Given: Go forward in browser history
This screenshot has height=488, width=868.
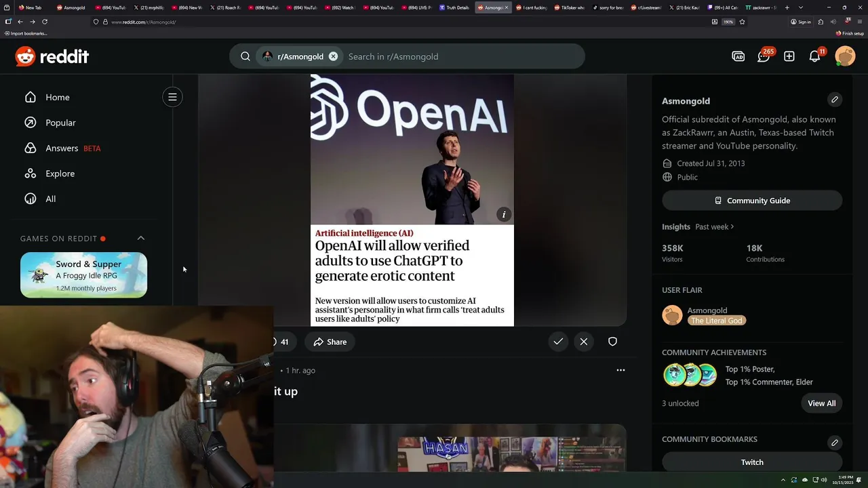Looking at the screenshot, I should click(x=32, y=22).
